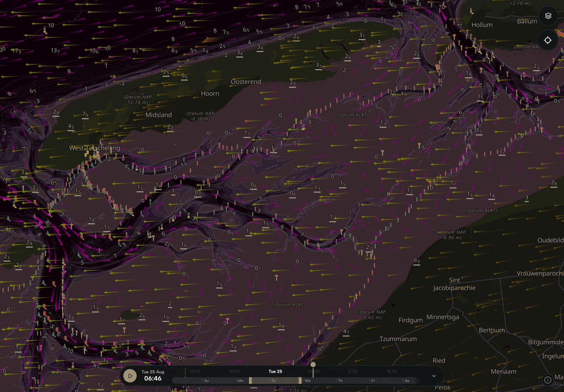
Task: Click the 06:46 time readout
Action: click(153, 379)
